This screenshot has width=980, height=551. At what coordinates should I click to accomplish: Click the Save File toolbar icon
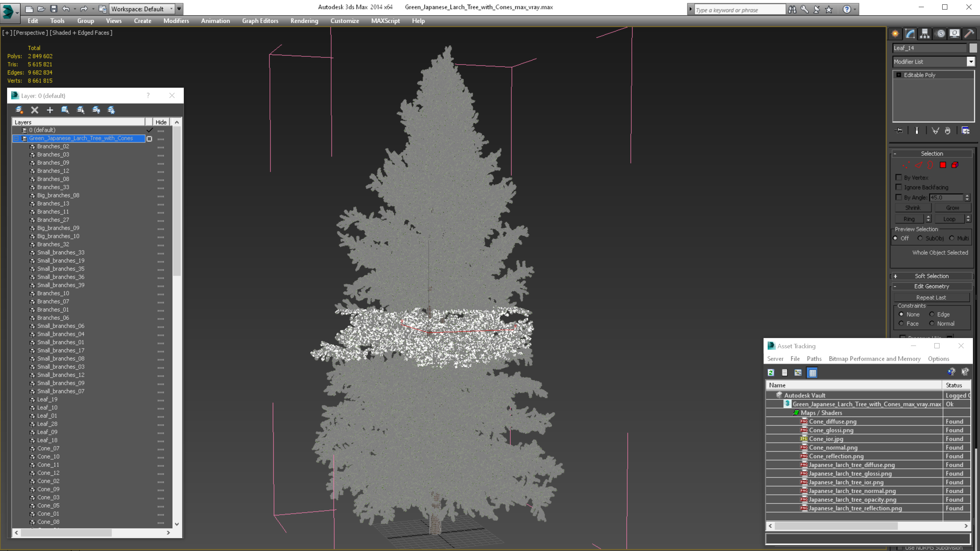54,9
